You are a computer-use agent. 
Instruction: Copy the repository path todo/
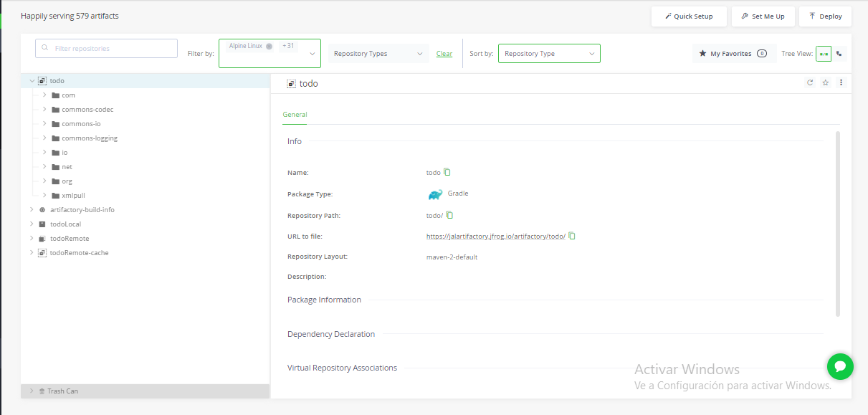[x=450, y=215]
